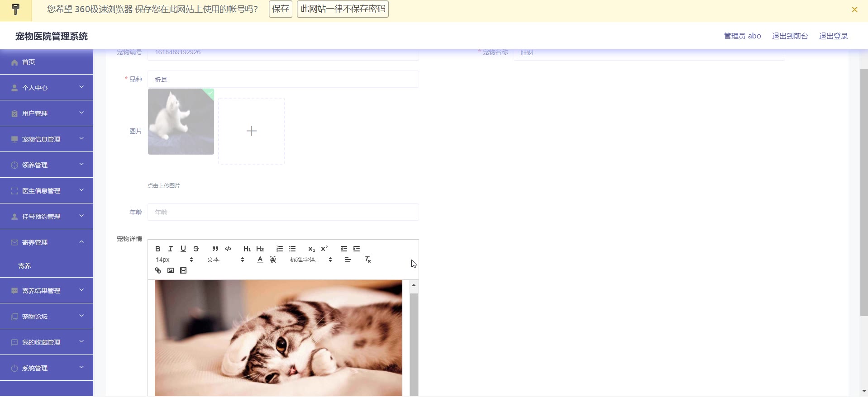The image size is (868, 397).
Task: Toggle bold formatting in editor
Action: tap(158, 249)
